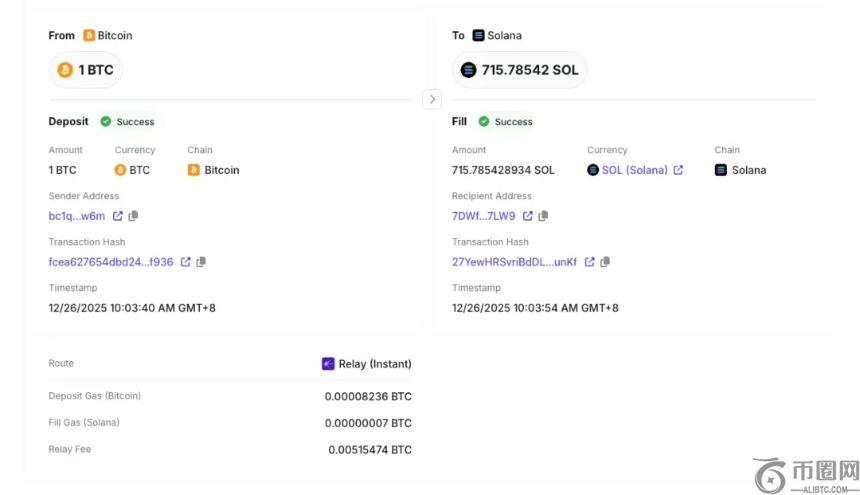Open deposit transaction hash external link icon
This screenshot has height=495, width=860.
click(x=185, y=262)
